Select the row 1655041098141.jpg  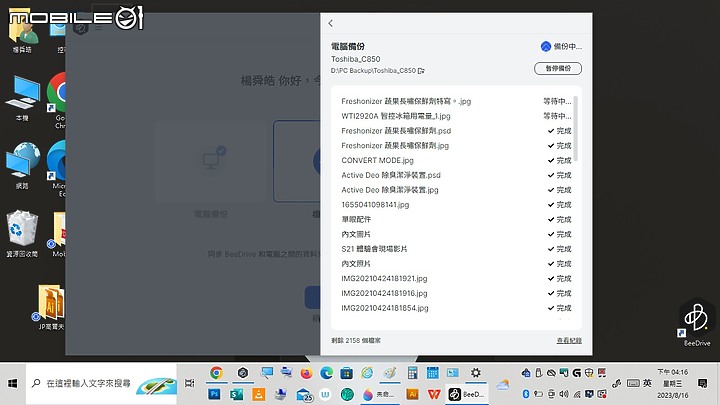click(x=456, y=204)
